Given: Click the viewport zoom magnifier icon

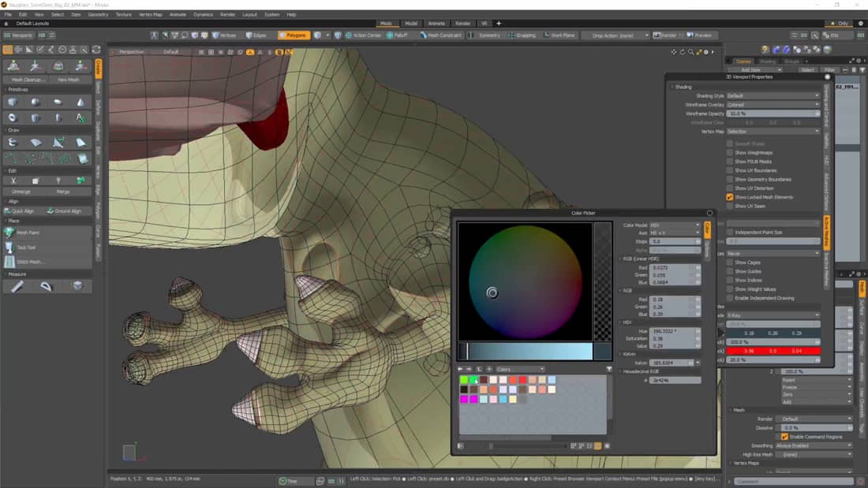Looking at the screenshot, I should [x=690, y=52].
